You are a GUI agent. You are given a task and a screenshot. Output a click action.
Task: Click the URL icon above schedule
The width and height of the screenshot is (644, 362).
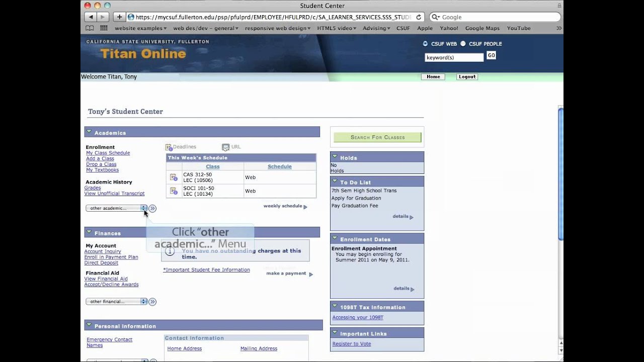[x=225, y=147]
